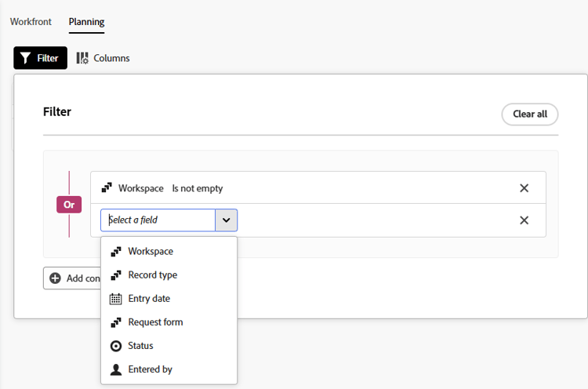Choose Status from the field list
Image resolution: width=588 pixels, height=389 pixels.
pyautogui.click(x=140, y=346)
